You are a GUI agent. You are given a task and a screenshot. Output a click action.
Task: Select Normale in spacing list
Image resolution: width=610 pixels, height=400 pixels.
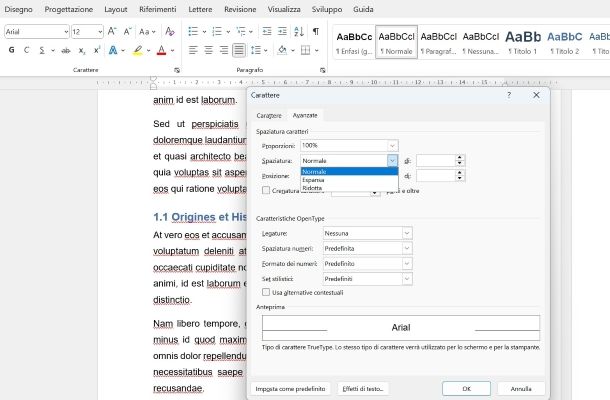[x=349, y=172]
